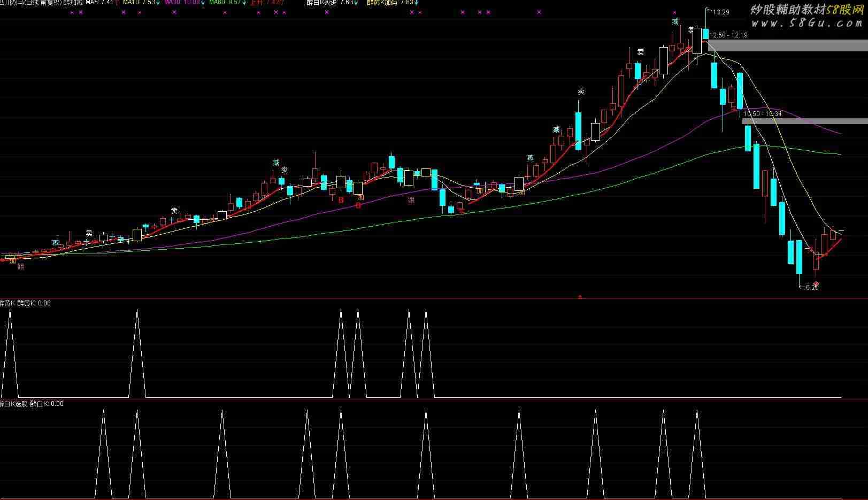Click the 上升: 7.42 value
This screenshot has width=868, height=500.
[x=266, y=2]
